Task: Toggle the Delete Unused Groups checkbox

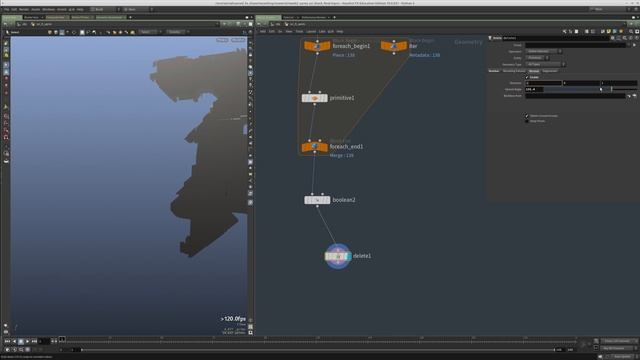Action: [527, 116]
